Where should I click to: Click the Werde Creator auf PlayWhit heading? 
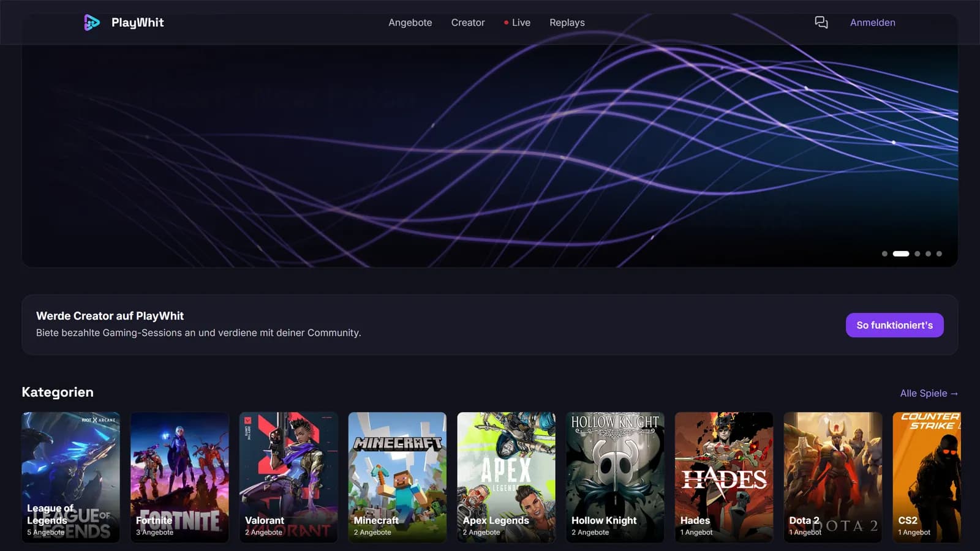(x=110, y=316)
